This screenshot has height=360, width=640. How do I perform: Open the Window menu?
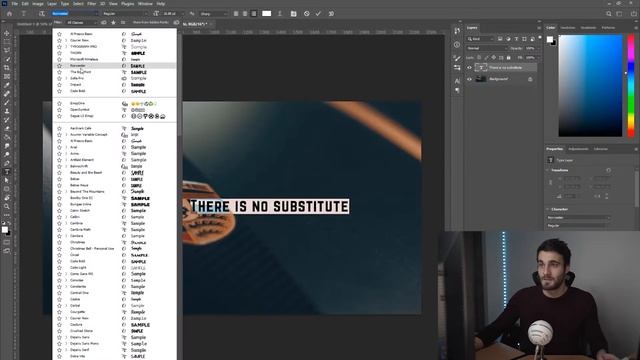[x=145, y=4]
